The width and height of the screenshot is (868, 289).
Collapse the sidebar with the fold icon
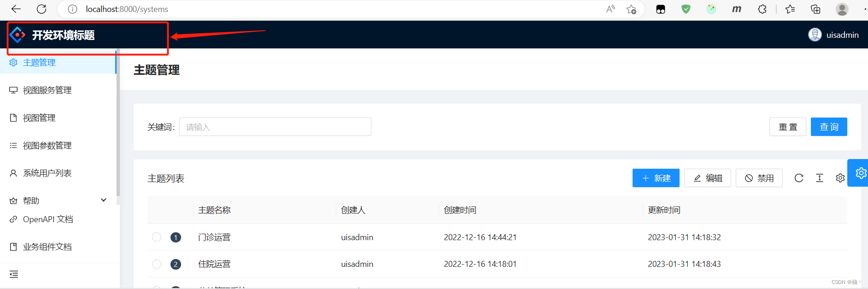pos(14,275)
